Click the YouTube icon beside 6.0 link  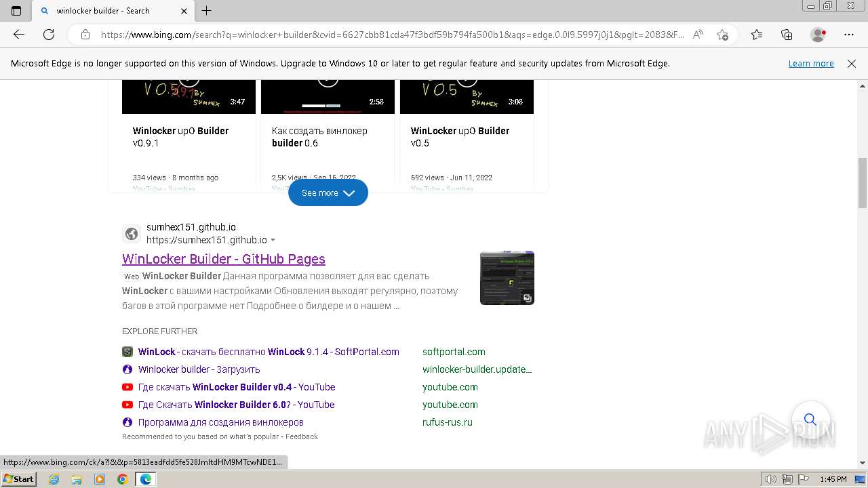(127, 405)
